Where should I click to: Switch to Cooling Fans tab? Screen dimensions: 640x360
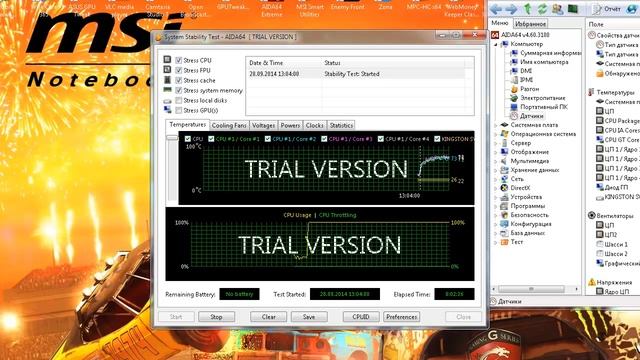[229, 125]
